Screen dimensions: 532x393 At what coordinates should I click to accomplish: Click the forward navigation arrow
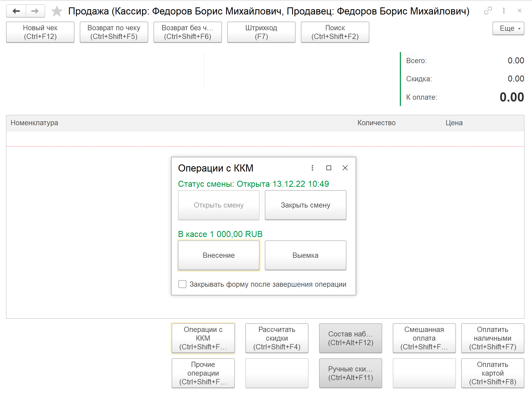[35, 11]
